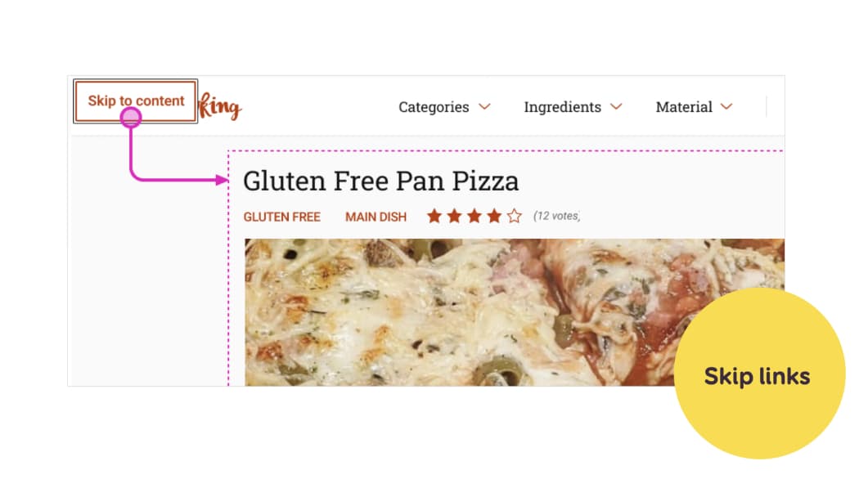Rate with the fifth empty star
The height and width of the screenshot is (488, 868).
point(515,216)
